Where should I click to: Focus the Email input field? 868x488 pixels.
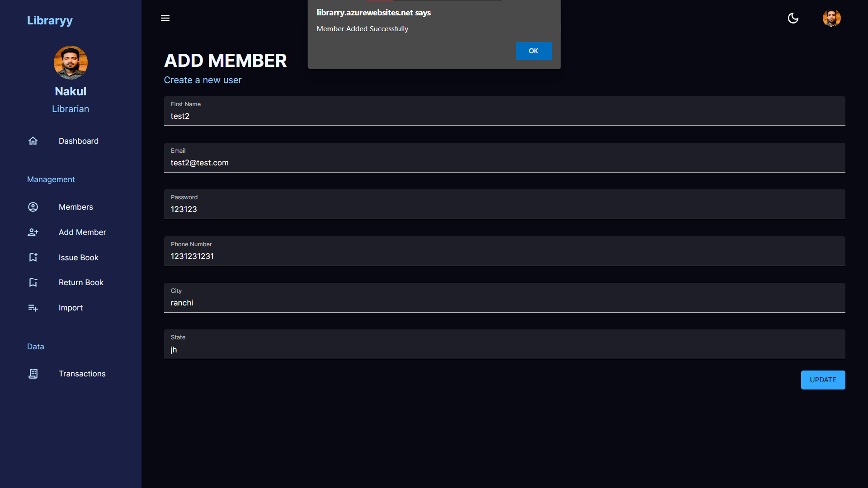pyautogui.click(x=504, y=163)
